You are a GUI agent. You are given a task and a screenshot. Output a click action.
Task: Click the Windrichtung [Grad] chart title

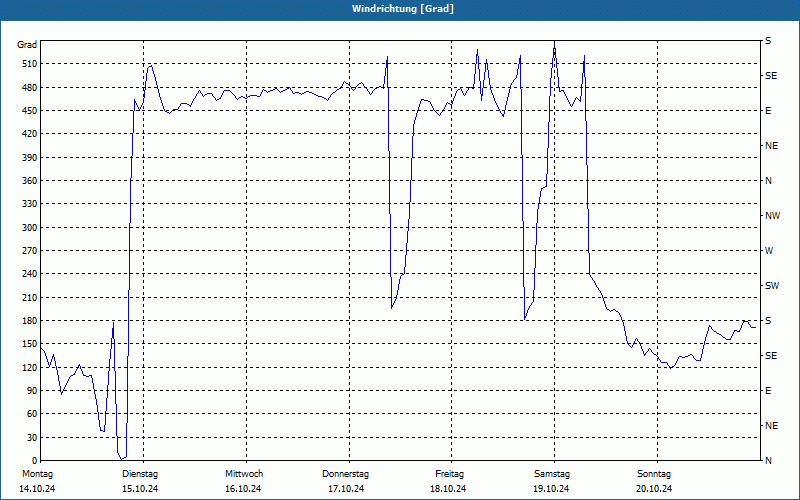403,9
